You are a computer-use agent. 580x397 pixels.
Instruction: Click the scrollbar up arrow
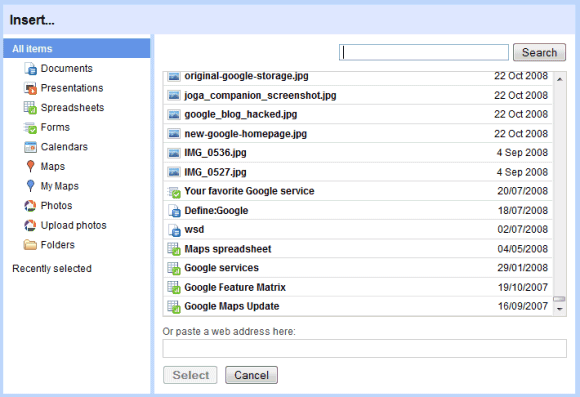click(560, 80)
